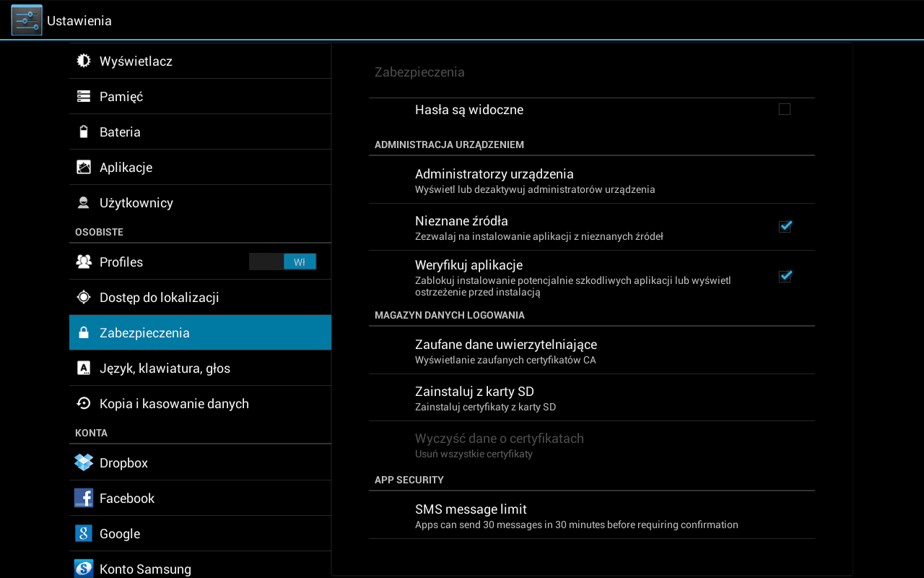924x578 pixels.
Task: Click the Pamięć storage icon
Action: (84, 96)
